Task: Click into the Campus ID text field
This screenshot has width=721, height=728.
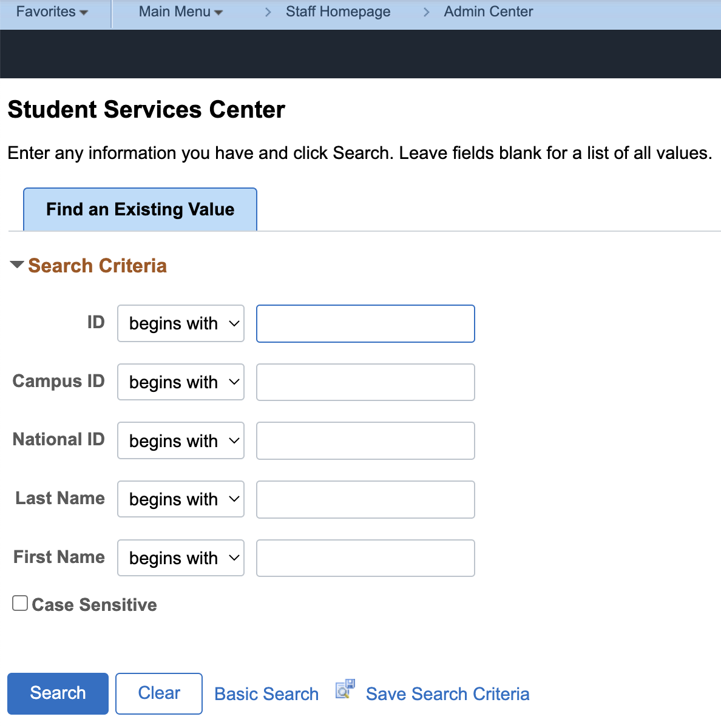Action: click(365, 382)
